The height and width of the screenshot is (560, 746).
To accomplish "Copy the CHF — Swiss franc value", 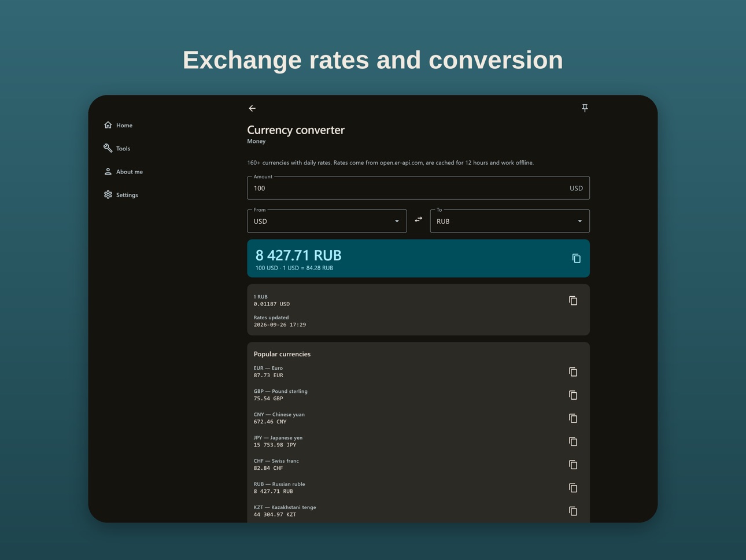I will (x=573, y=465).
